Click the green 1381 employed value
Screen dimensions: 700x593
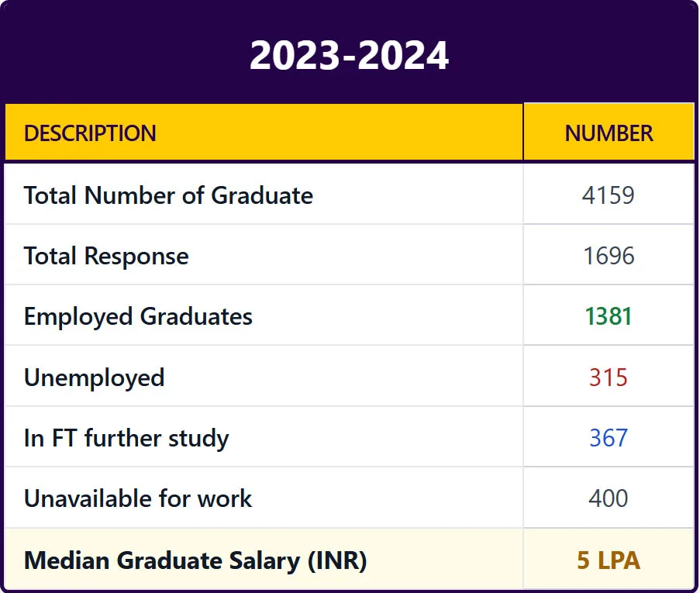tap(609, 316)
